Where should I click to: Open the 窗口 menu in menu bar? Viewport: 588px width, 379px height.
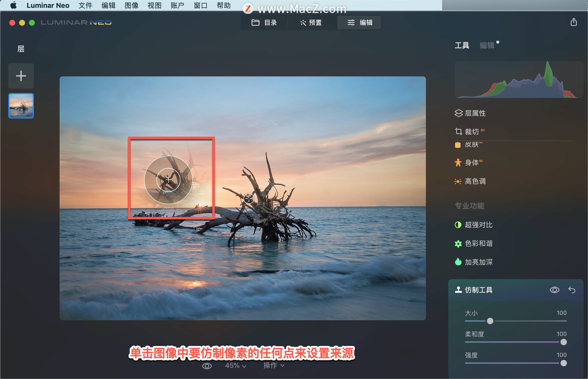coord(201,5)
